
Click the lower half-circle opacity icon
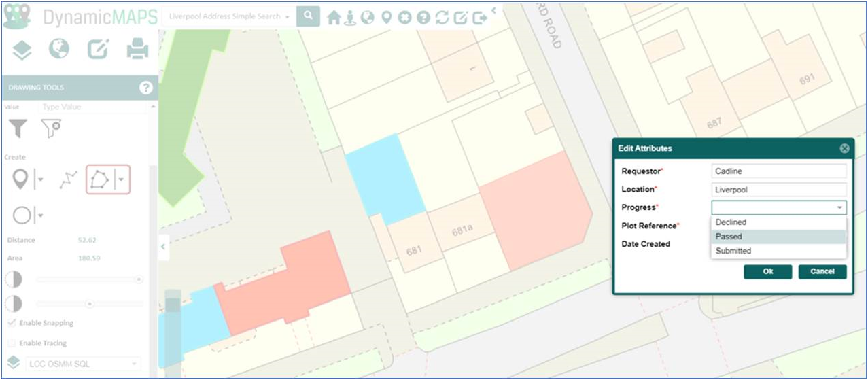click(x=14, y=303)
